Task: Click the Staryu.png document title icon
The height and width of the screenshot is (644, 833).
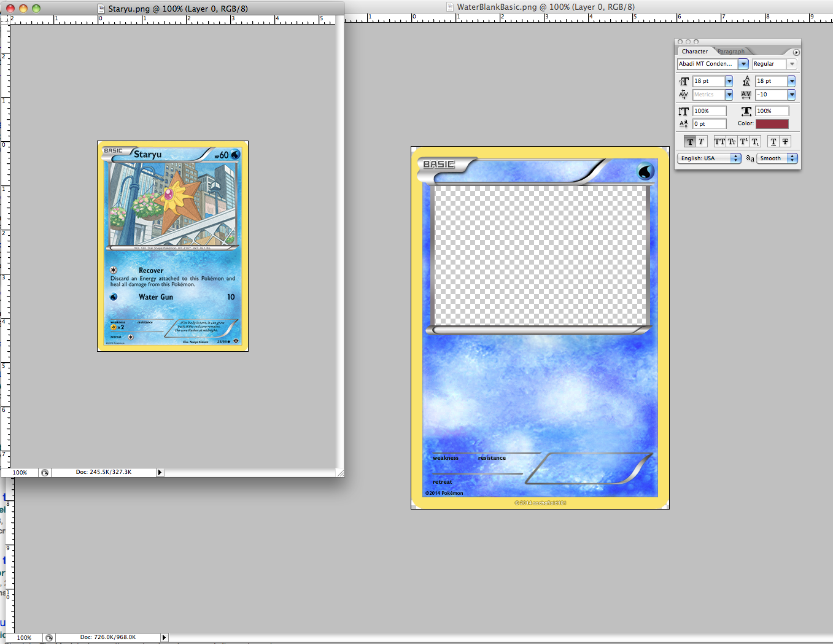Action: pyautogui.click(x=102, y=9)
